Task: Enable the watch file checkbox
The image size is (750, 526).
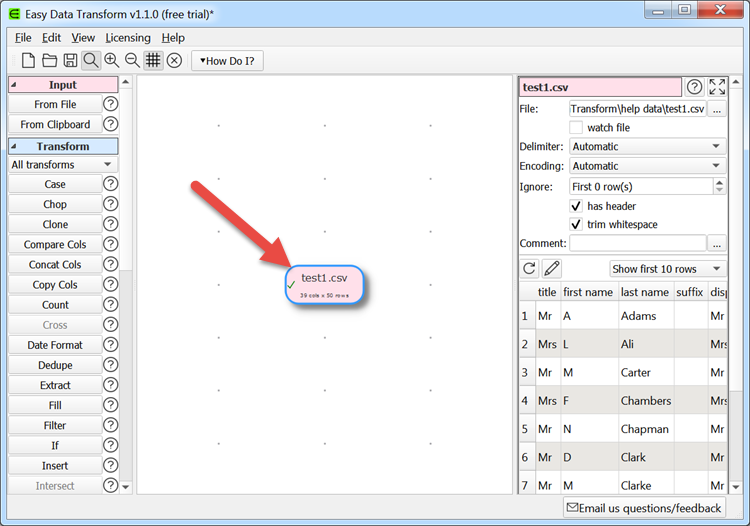Action: 576,128
